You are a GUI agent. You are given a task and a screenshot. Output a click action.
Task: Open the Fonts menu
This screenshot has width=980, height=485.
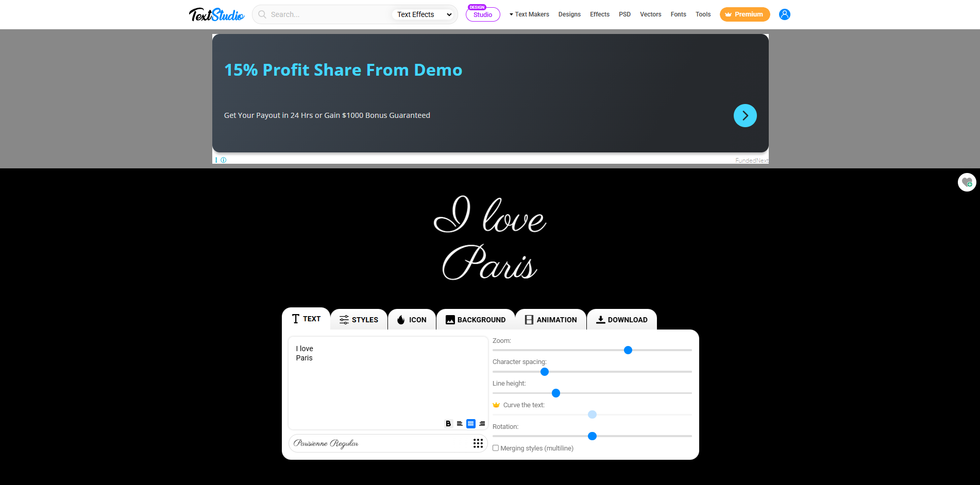pos(678,14)
